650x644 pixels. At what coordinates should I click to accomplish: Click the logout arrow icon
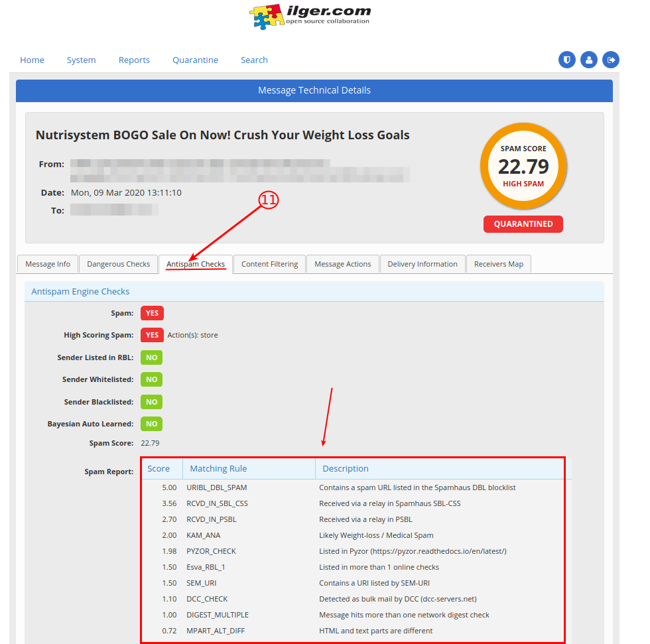[x=611, y=60]
